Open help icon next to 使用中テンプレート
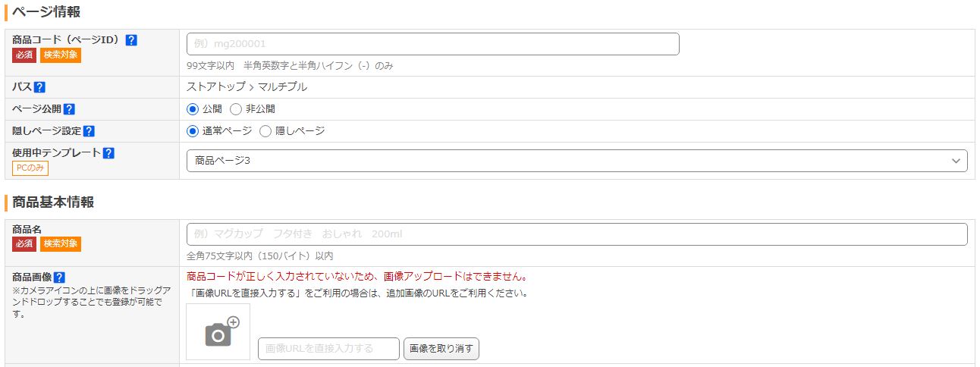 click(108, 153)
